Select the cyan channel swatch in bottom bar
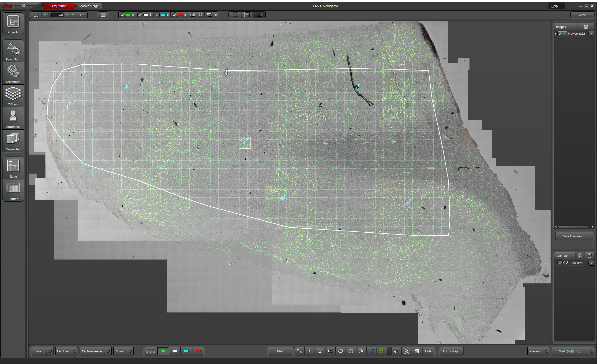The width and height of the screenshot is (597, 364). [186, 351]
